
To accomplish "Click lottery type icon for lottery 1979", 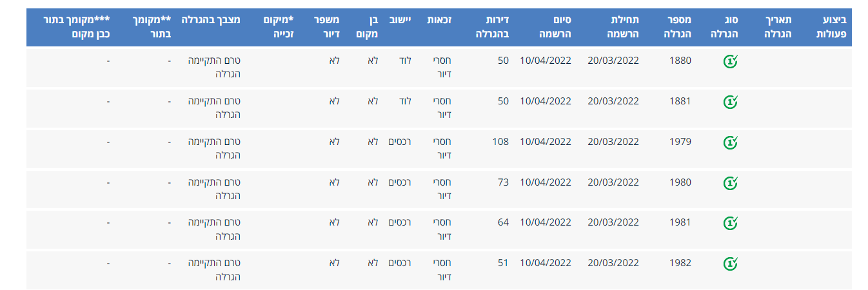I will tap(731, 142).
